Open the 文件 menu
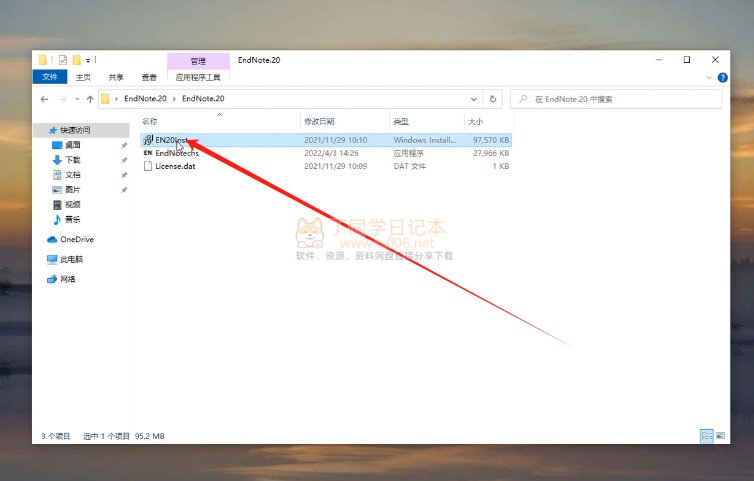The image size is (754, 481). tap(50, 77)
